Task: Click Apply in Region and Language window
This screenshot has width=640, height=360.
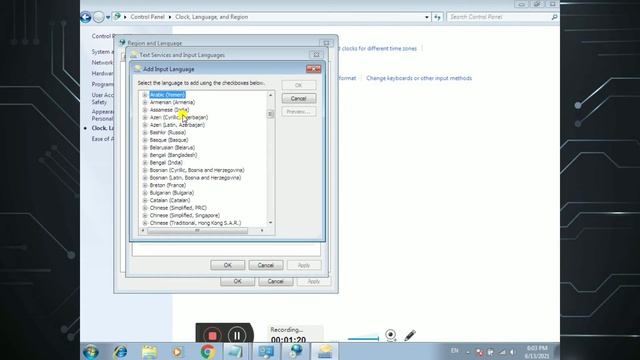Action: tap(313, 282)
